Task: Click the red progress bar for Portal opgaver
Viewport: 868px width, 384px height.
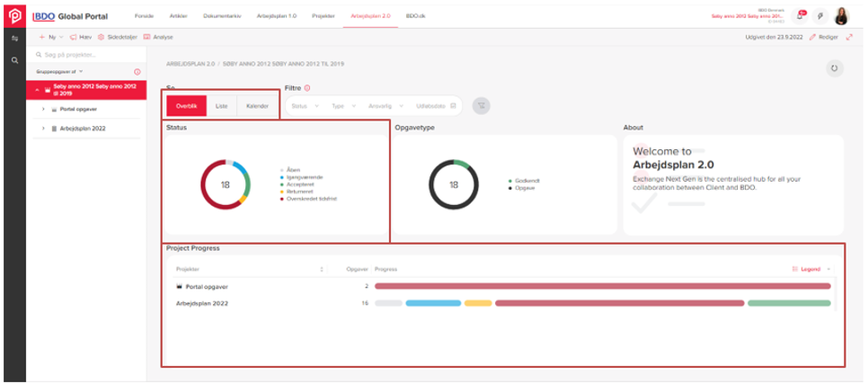Action: tap(602, 286)
